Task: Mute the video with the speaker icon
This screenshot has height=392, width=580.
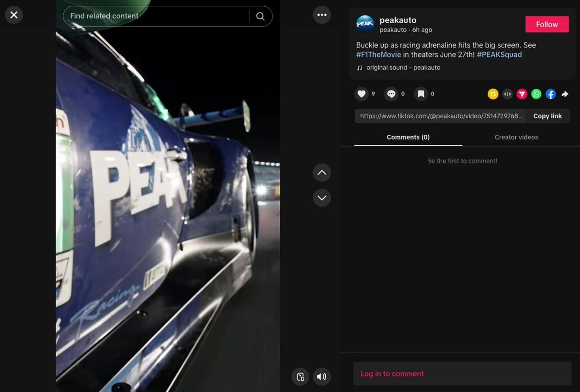Action: click(x=322, y=377)
